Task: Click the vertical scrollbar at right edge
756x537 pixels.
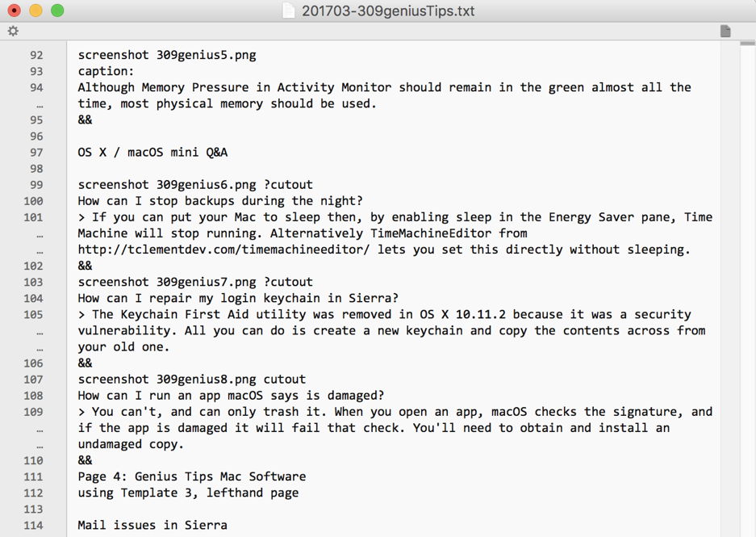Action: pos(748,283)
